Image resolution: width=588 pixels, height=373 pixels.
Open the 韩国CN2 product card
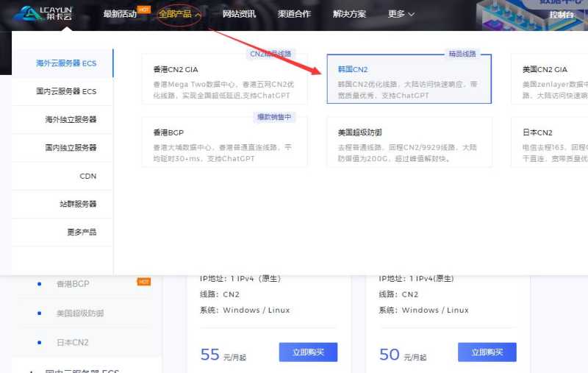click(409, 79)
